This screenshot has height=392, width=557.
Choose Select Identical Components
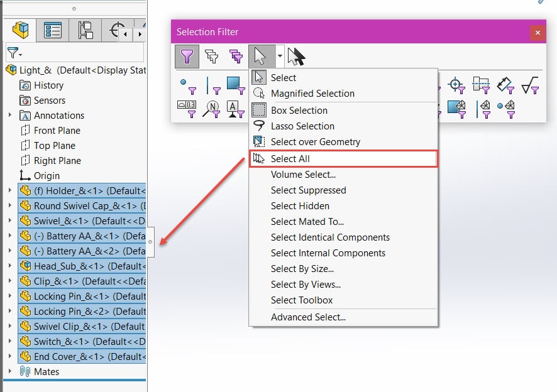pyautogui.click(x=343, y=237)
